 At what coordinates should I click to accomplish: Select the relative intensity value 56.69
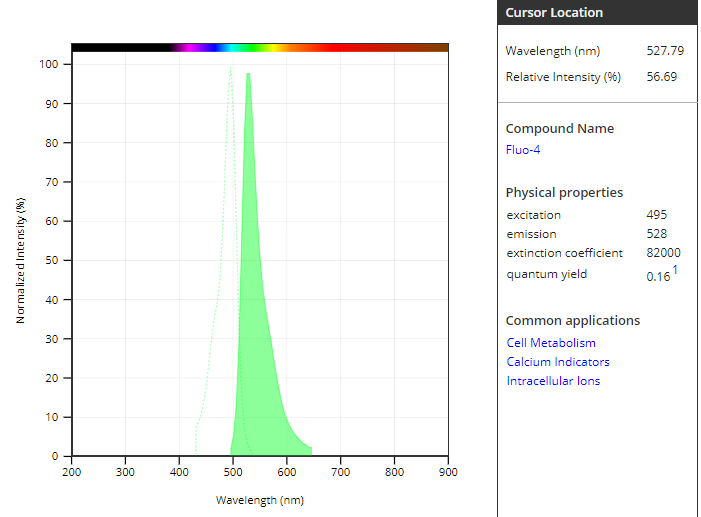click(665, 77)
